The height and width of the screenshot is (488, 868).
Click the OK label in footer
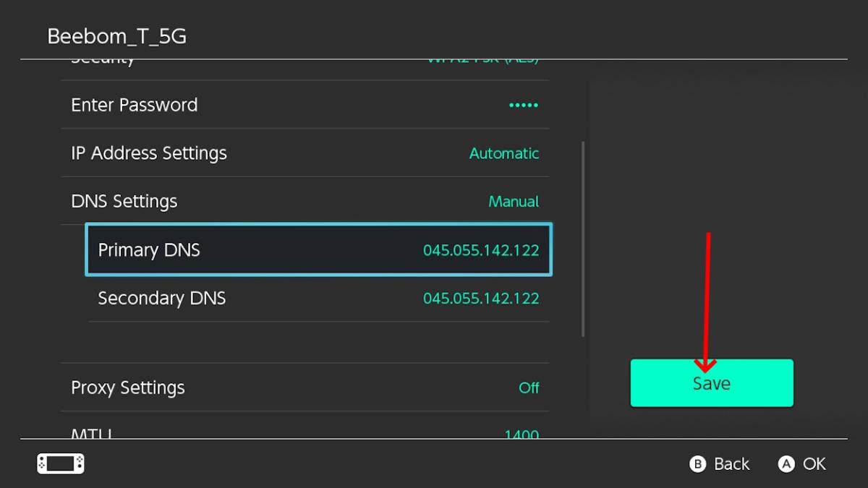coord(814,464)
